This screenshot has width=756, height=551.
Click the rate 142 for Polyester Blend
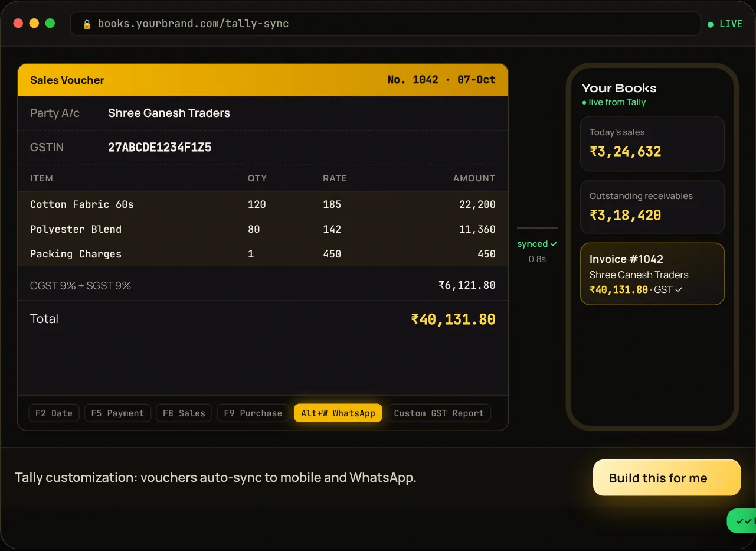pos(332,229)
